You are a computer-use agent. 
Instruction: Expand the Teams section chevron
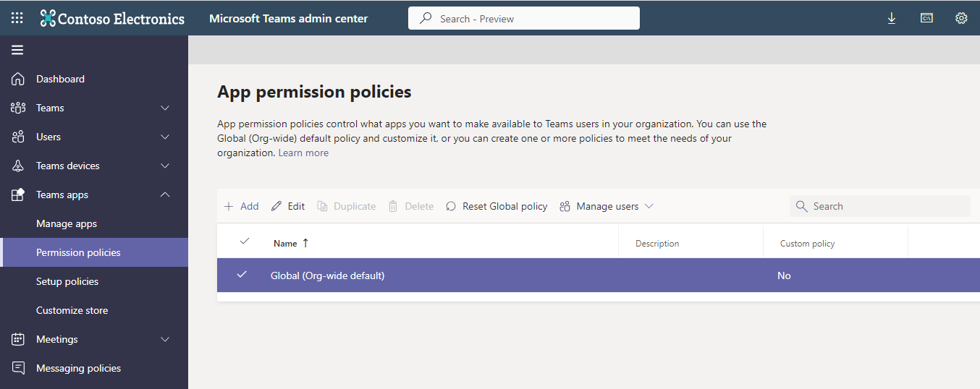click(165, 108)
